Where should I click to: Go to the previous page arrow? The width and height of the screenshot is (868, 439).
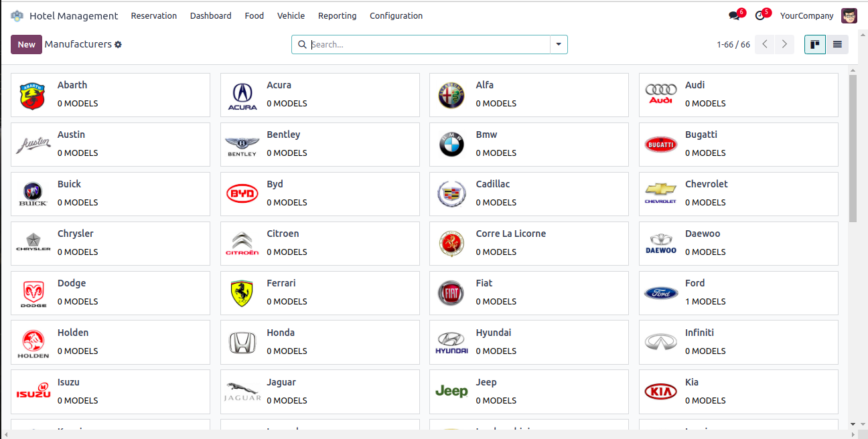[x=765, y=45]
